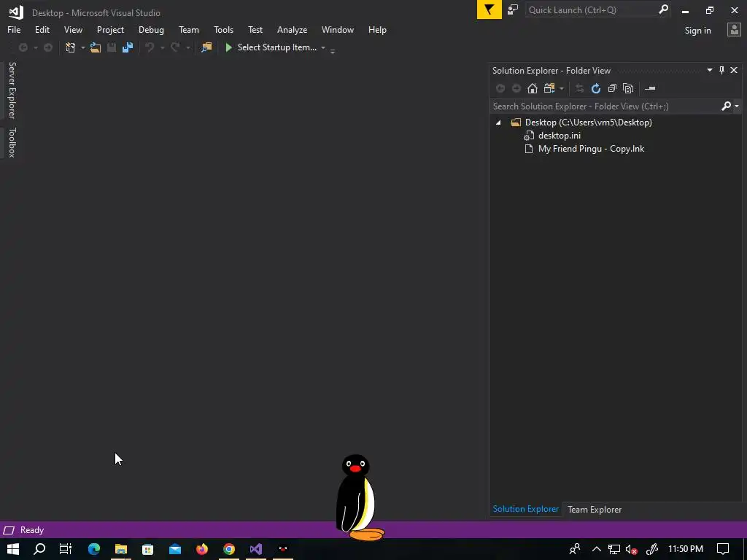Click the account avatar icon beside Sign in

click(x=734, y=30)
